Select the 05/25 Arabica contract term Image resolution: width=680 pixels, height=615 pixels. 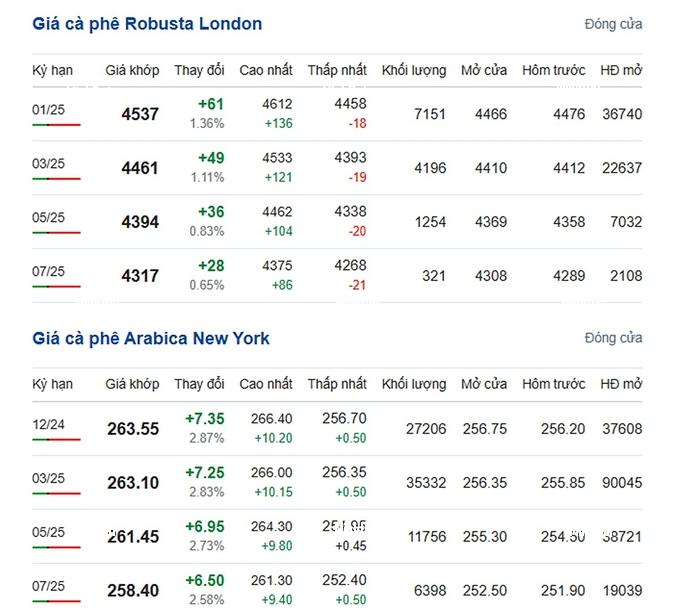coord(48,532)
